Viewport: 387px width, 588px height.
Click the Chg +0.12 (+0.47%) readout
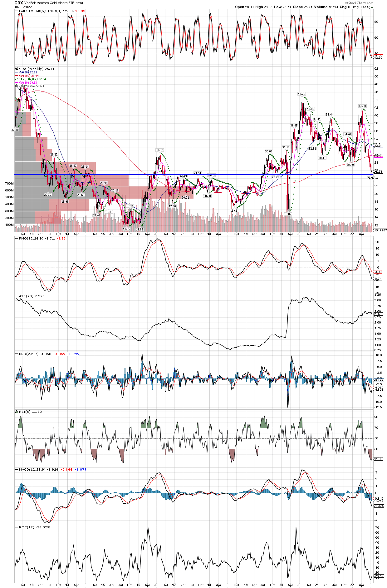(x=355, y=7)
